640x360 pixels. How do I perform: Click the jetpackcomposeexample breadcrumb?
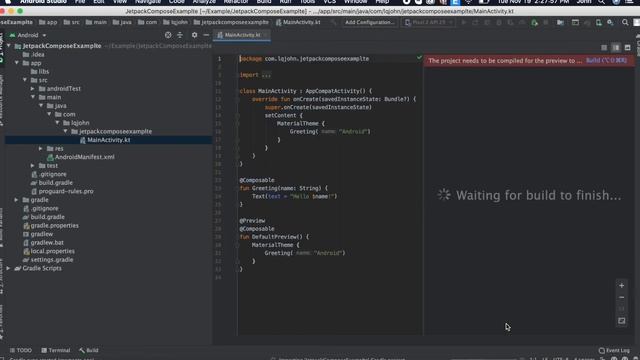pos(231,22)
